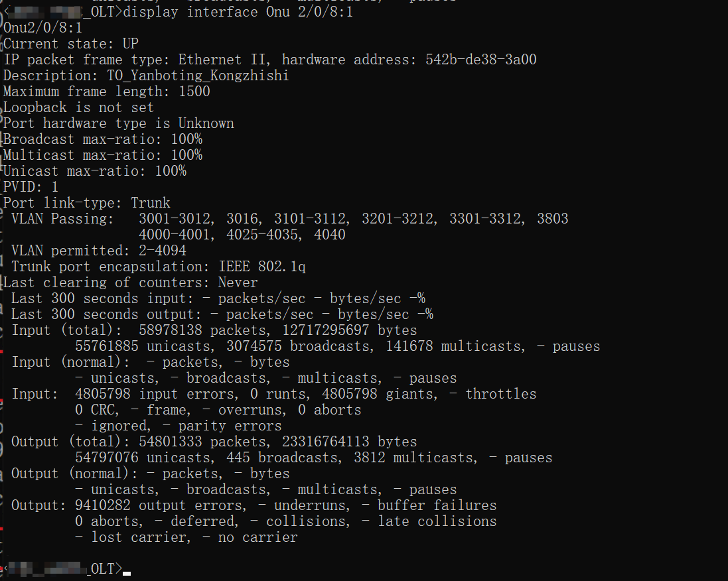Click the input total packet count 58978138
The width and height of the screenshot is (728, 581).
coord(171,330)
